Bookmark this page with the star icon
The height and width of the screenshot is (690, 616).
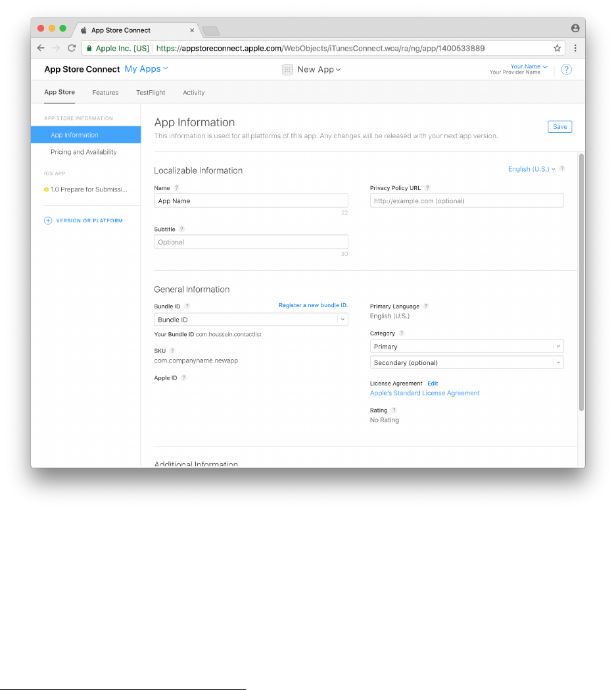click(x=557, y=48)
